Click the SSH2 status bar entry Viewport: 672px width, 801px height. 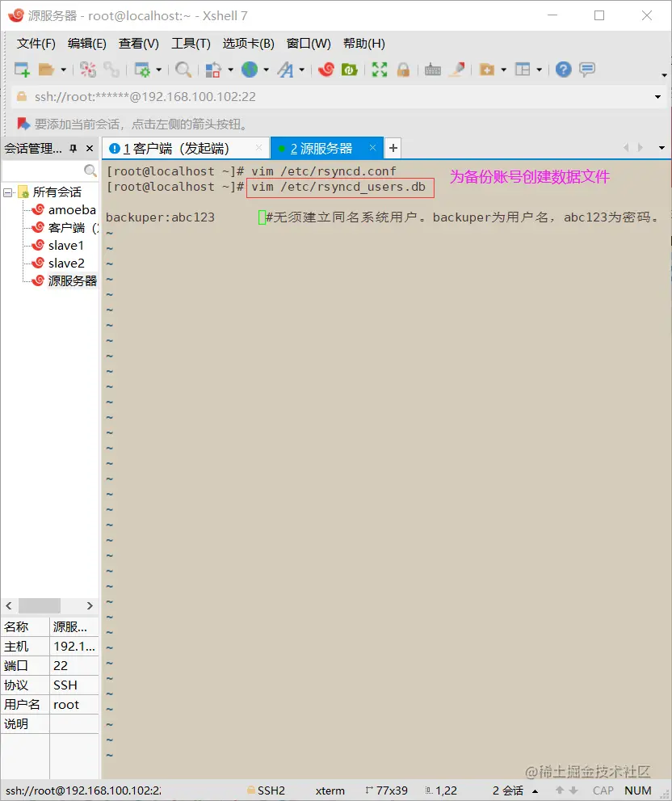tap(266, 790)
